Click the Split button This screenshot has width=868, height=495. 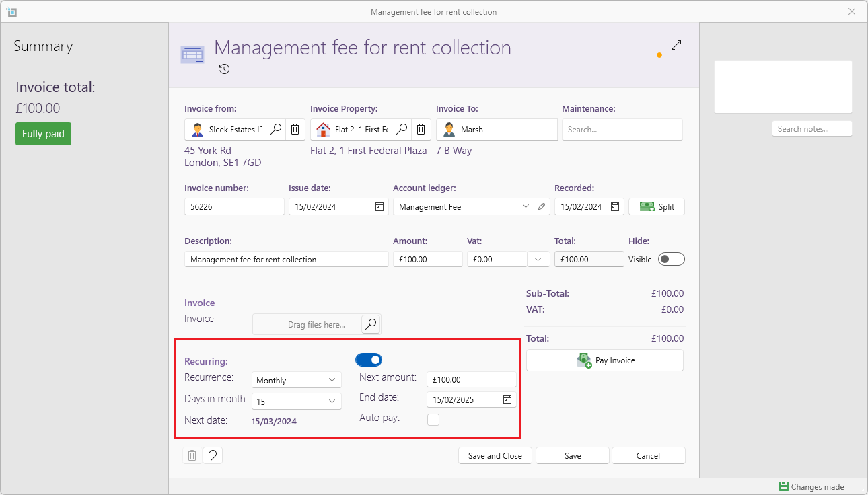tap(657, 206)
